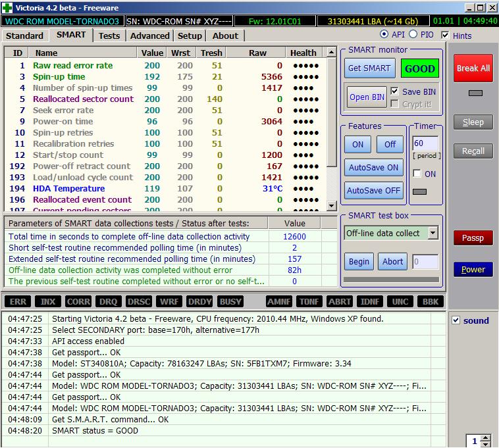499x448 pixels.
Task: Open the About tab
Action: pyautogui.click(x=225, y=36)
